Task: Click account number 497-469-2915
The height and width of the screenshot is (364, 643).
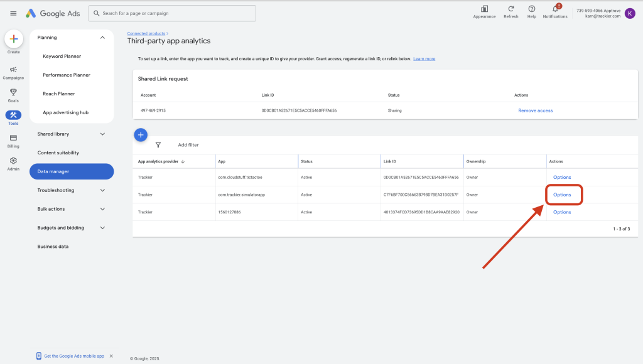Action: click(x=153, y=110)
